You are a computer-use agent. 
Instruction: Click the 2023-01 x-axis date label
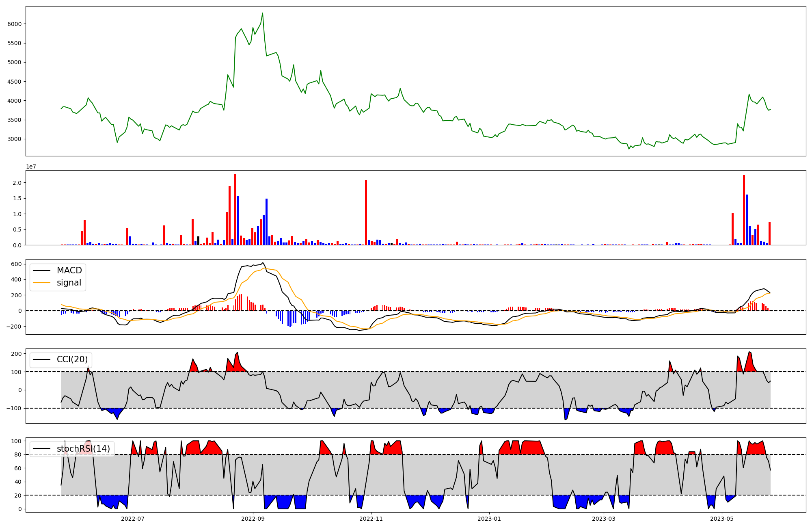tap(489, 519)
